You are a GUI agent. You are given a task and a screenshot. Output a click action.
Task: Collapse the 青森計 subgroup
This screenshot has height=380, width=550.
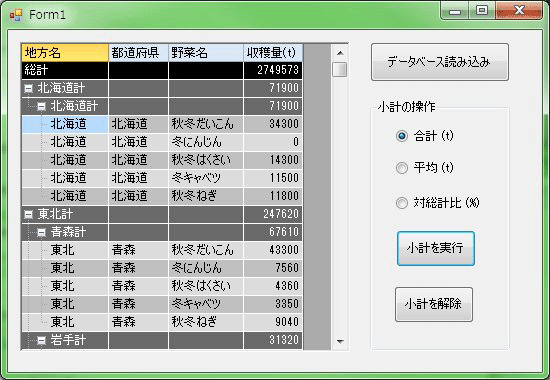(41, 232)
